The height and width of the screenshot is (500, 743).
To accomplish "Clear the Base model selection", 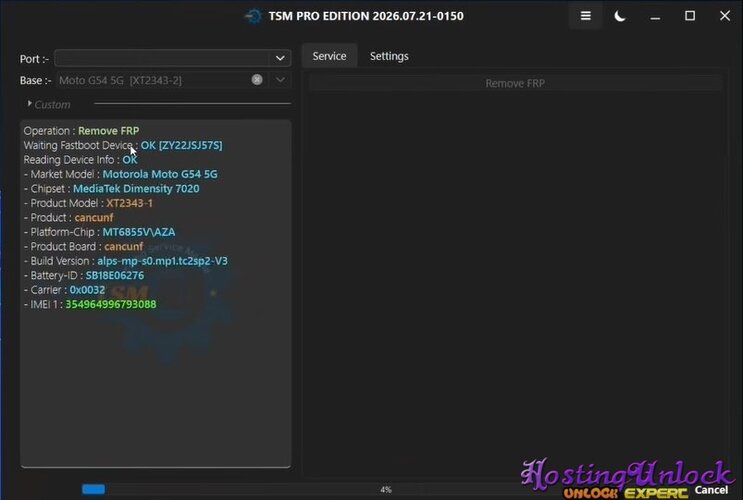I will tap(257, 80).
